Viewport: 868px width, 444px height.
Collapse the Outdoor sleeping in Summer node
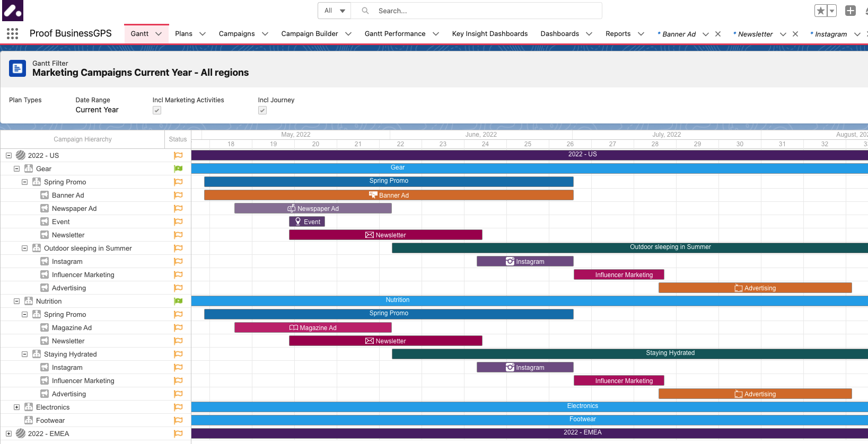(x=24, y=248)
